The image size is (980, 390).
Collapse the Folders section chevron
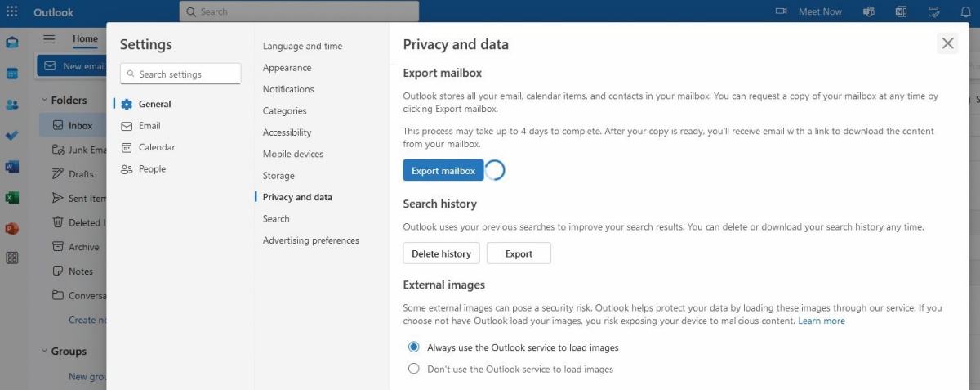point(44,101)
